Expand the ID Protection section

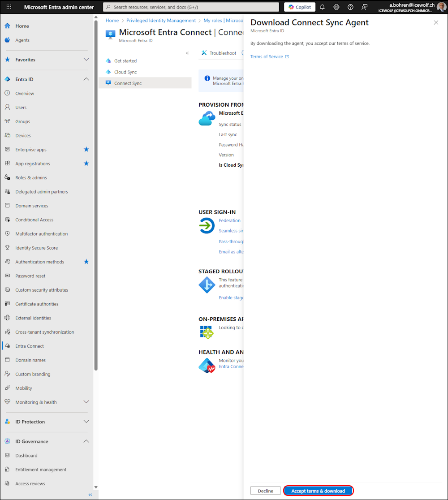pyautogui.click(x=86, y=422)
